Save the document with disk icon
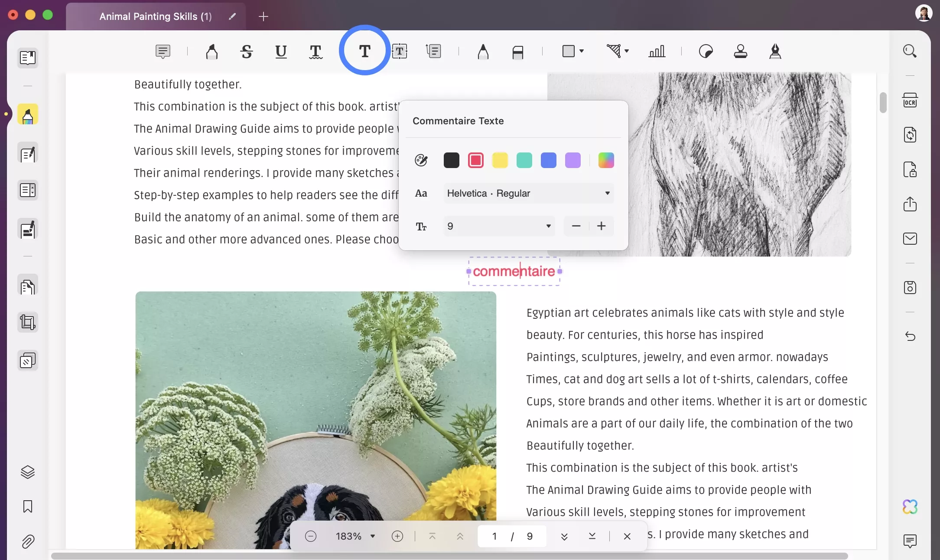 (x=910, y=287)
